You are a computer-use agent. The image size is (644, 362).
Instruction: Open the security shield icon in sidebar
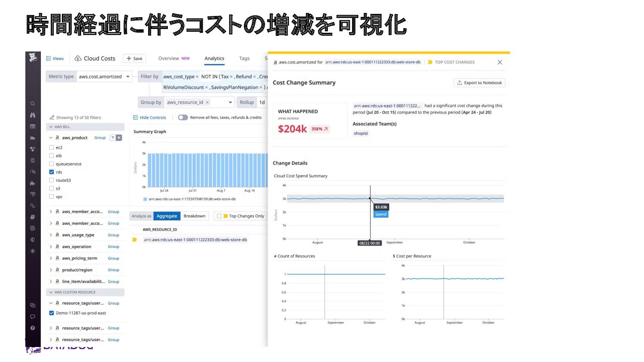coord(33,240)
